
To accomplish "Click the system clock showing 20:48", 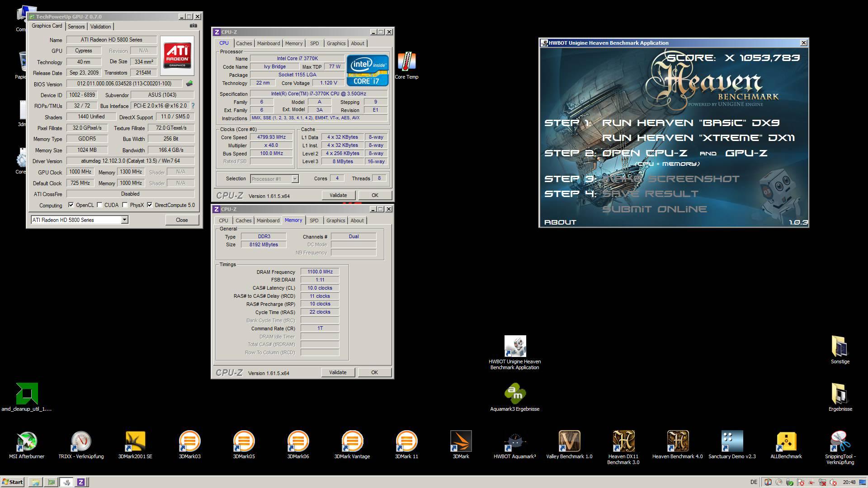I will [849, 482].
